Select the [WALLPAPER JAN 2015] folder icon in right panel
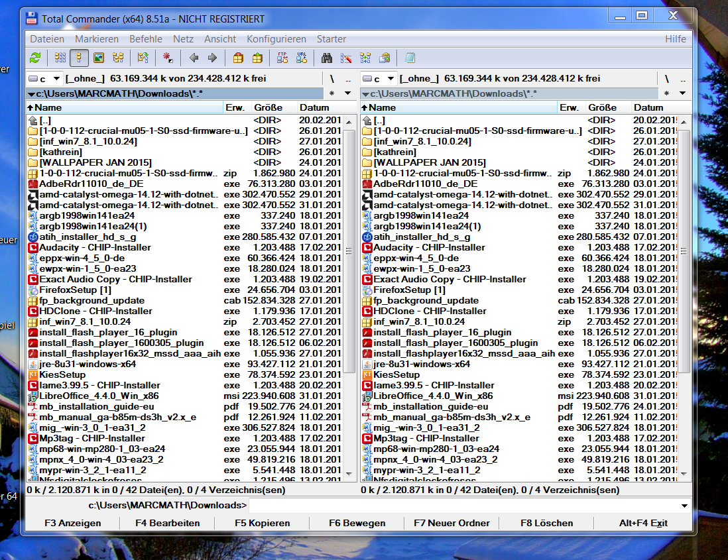The image size is (728, 560). (x=367, y=163)
